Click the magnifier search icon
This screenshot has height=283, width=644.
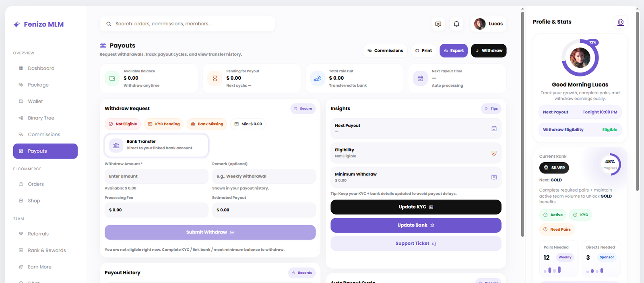[109, 24]
